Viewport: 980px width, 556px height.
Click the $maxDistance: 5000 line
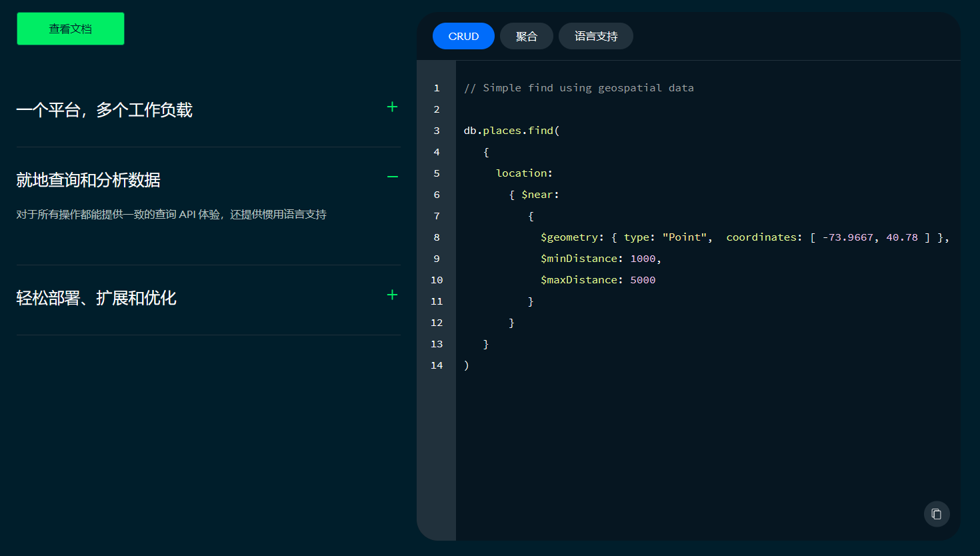click(x=598, y=280)
